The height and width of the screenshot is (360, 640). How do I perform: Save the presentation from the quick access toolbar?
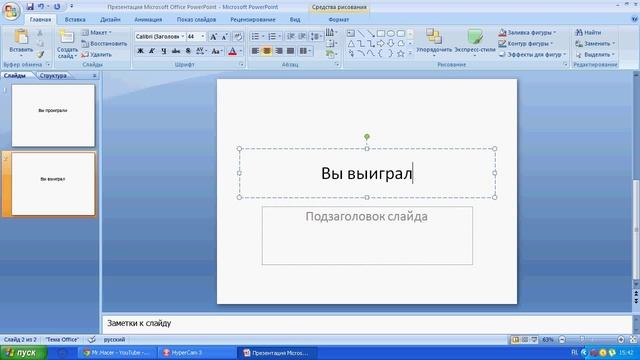tap(30, 7)
